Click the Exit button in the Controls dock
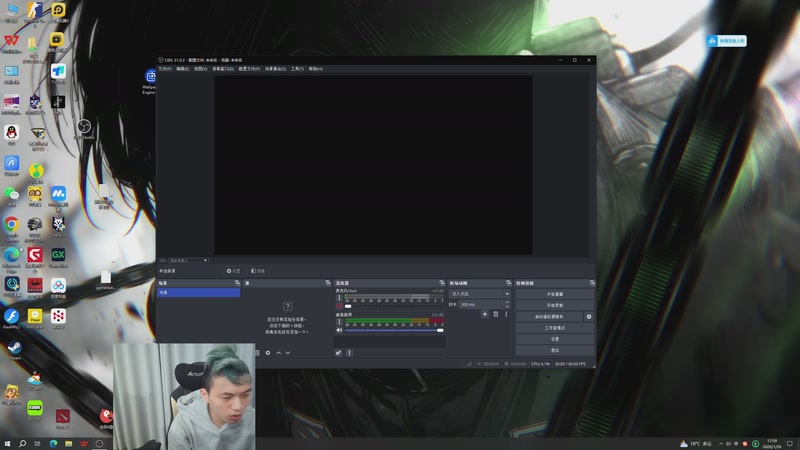The width and height of the screenshot is (800, 450). [555, 351]
